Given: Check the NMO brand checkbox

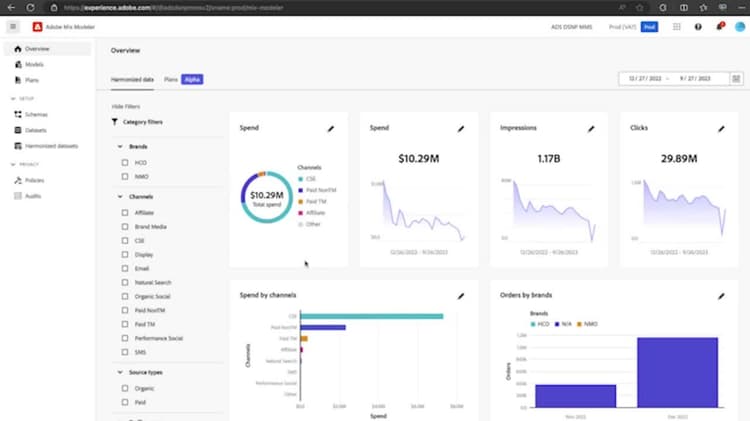Looking at the screenshot, I should tap(125, 177).
